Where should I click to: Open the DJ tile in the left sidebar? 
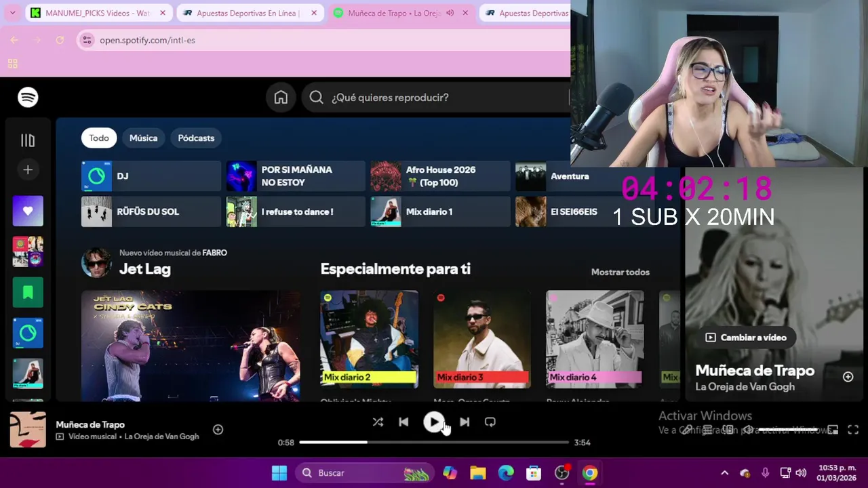click(28, 333)
